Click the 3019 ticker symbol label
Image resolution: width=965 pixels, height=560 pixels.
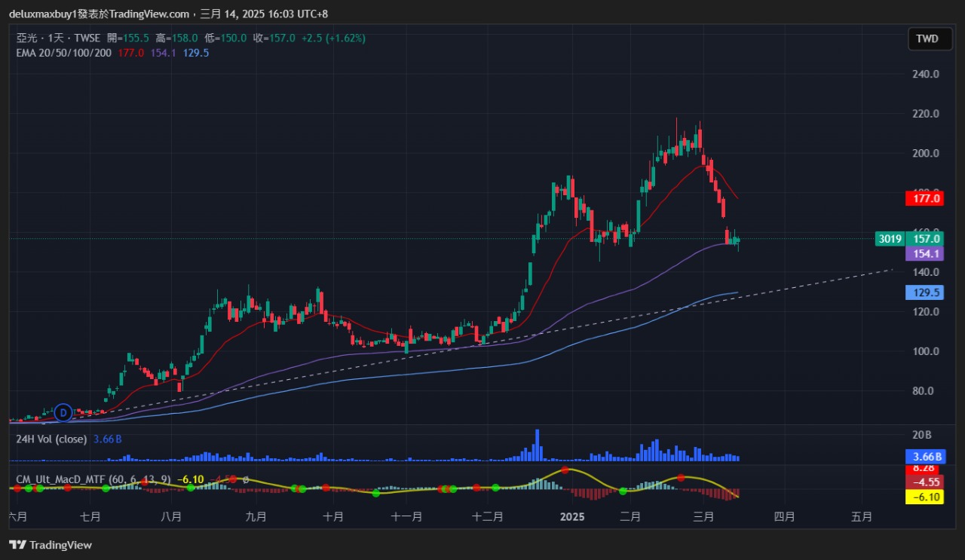point(890,239)
